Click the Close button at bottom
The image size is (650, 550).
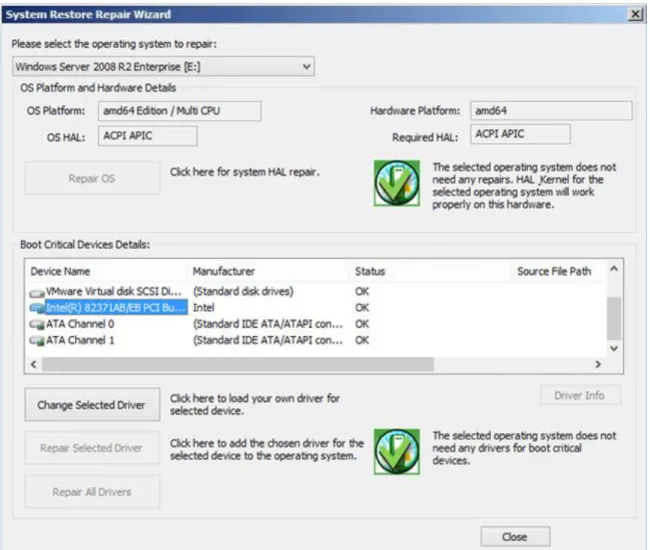click(x=515, y=537)
